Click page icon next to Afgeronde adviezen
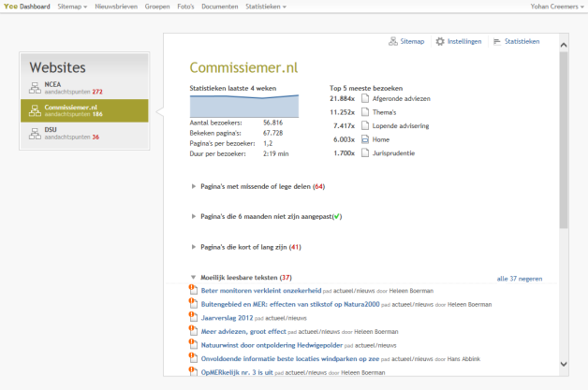Viewport: 588px width, 390px height. point(365,98)
